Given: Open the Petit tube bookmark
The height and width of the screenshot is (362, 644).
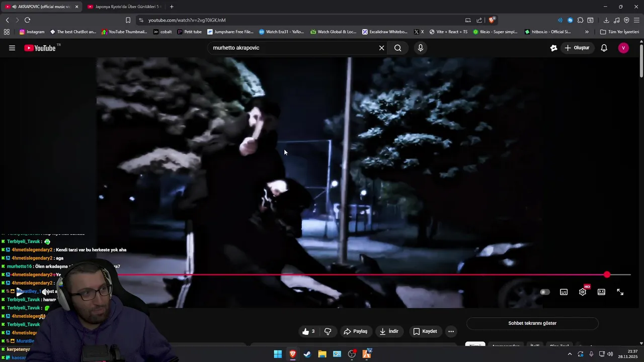Looking at the screenshot, I should pyautogui.click(x=189, y=32).
